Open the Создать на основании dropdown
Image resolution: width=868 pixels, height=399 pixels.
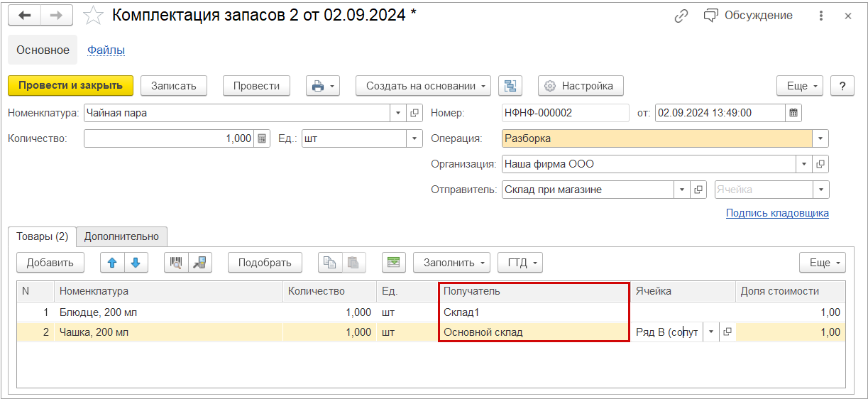point(423,86)
